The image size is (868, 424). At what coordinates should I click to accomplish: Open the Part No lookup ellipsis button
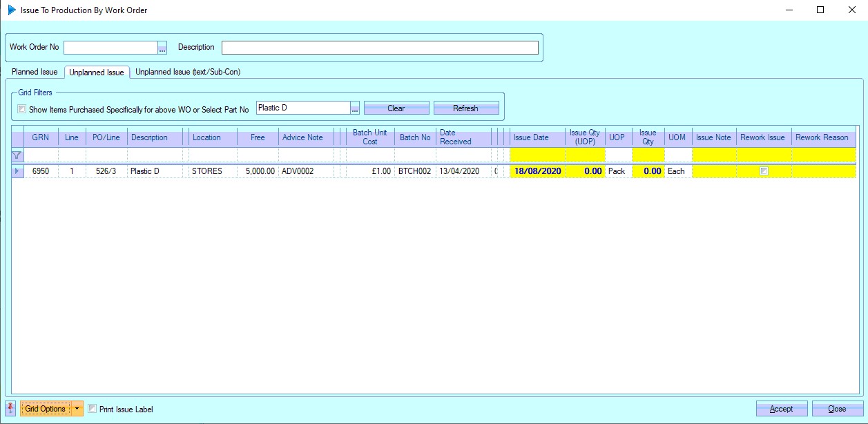355,108
